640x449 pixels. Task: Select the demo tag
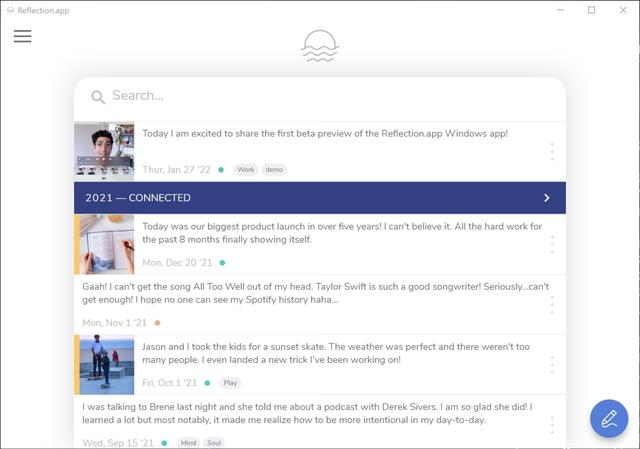(274, 169)
